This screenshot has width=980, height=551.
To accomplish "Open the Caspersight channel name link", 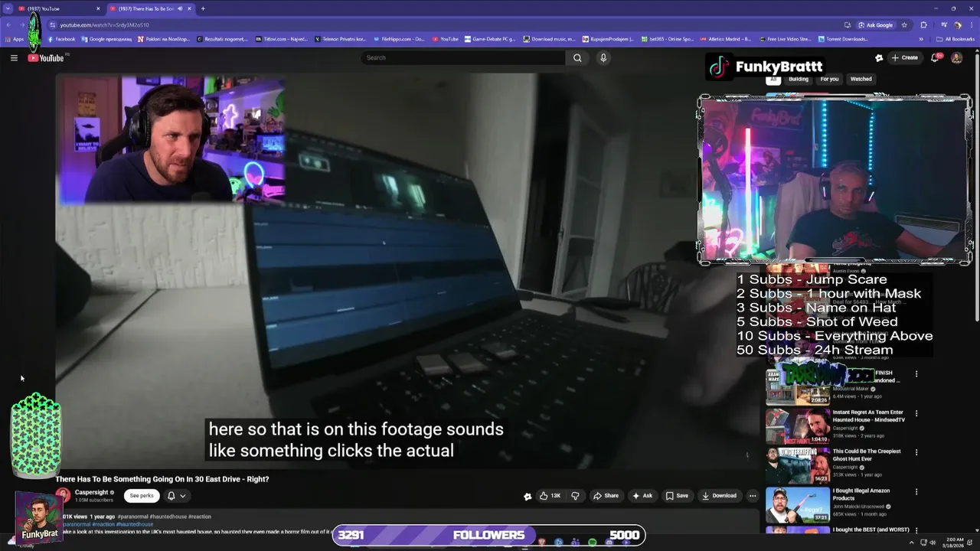I will 91,492.
